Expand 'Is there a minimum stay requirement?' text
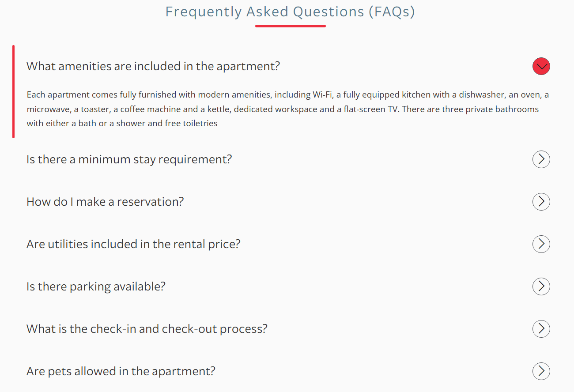This screenshot has height=392, width=574. (129, 159)
